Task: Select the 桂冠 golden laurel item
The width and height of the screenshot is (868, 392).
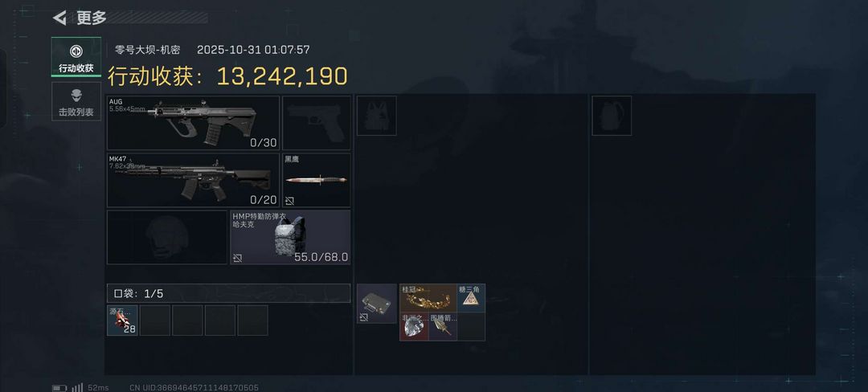Action: coord(428,298)
